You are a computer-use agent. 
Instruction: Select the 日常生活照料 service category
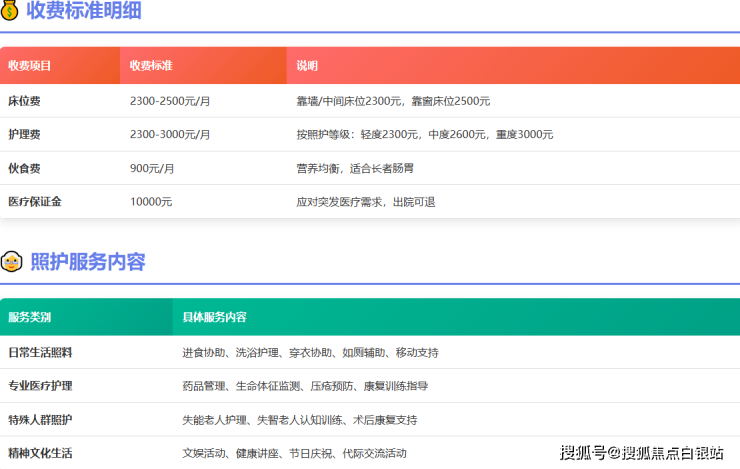(x=40, y=352)
